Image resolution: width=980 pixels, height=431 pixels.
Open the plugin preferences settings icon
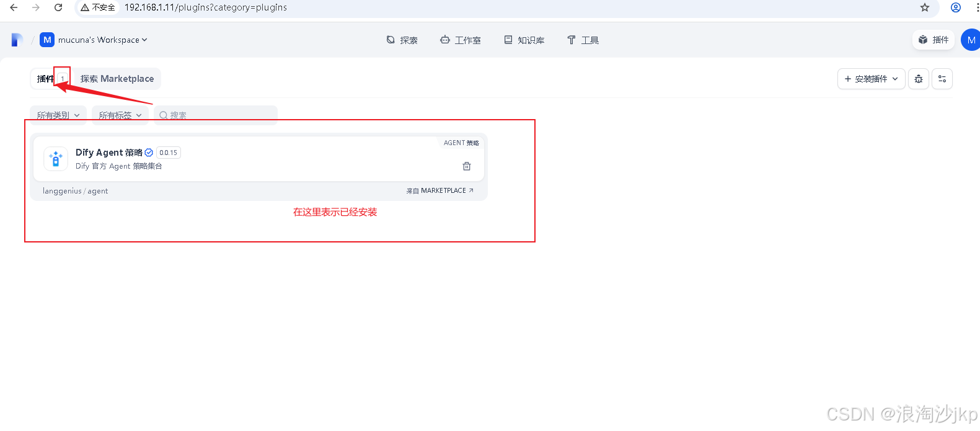click(x=942, y=79)
